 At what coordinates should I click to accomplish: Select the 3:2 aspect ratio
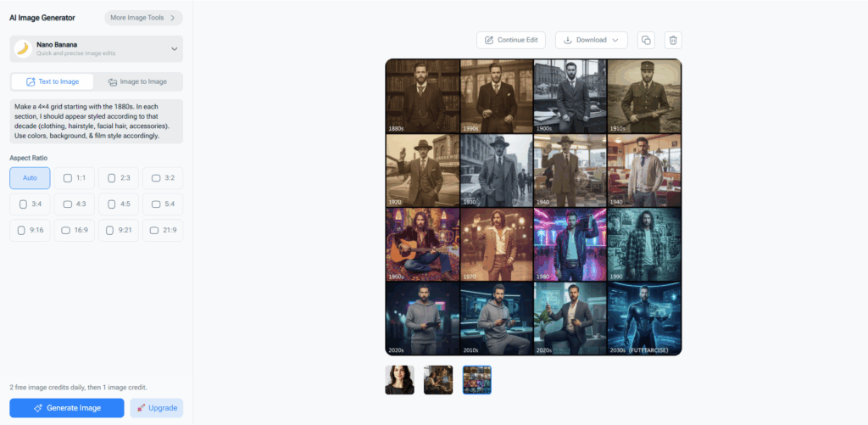coord(163,178)
